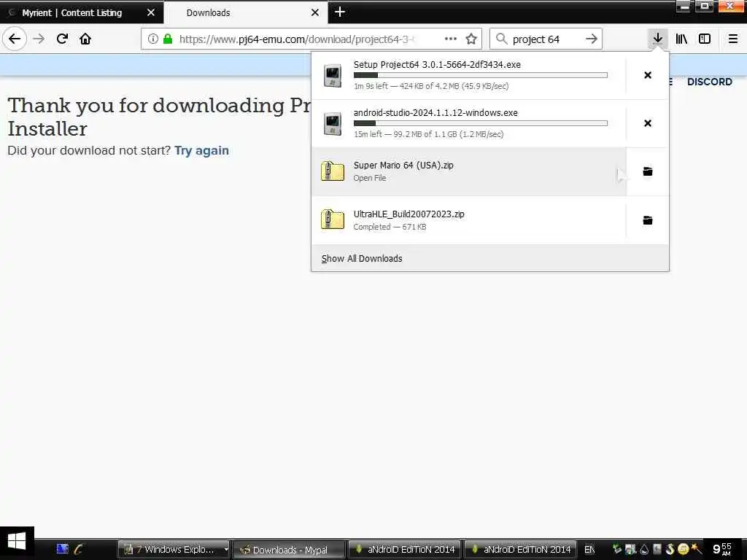This screenshot has height=560, width=747.
Task: Open folder containing UltraHLE zip
Action: (648, 220)
